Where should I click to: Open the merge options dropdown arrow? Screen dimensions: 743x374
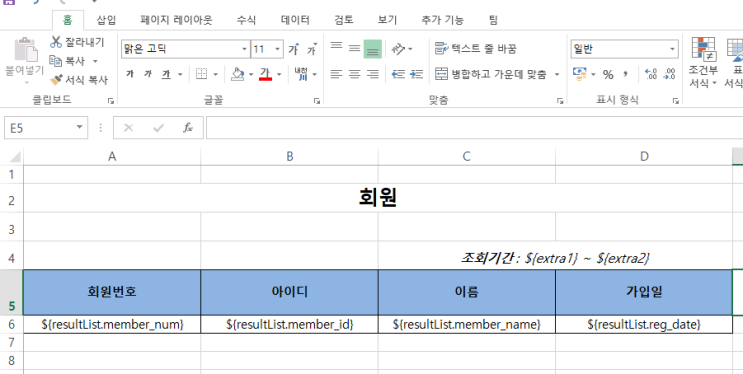coord(557,74)
